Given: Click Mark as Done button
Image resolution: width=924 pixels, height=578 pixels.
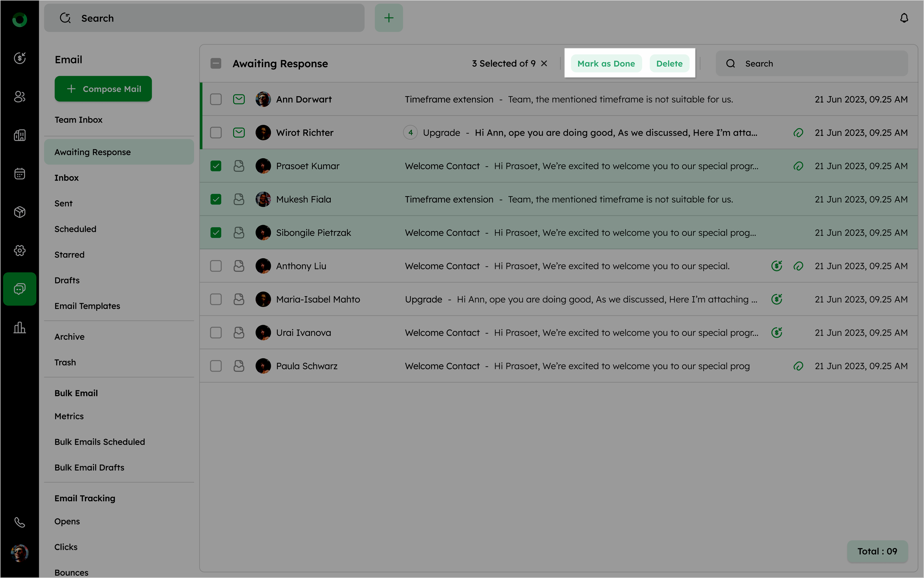Looking at the screenshot, I should 606,63.
